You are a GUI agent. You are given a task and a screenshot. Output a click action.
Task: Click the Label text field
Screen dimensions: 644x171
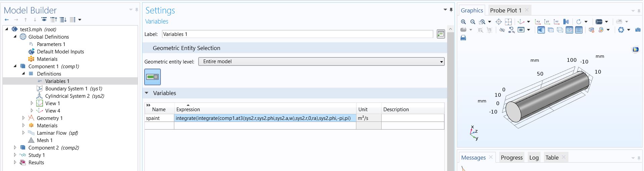pyautogui.click(x=297, y=34)
